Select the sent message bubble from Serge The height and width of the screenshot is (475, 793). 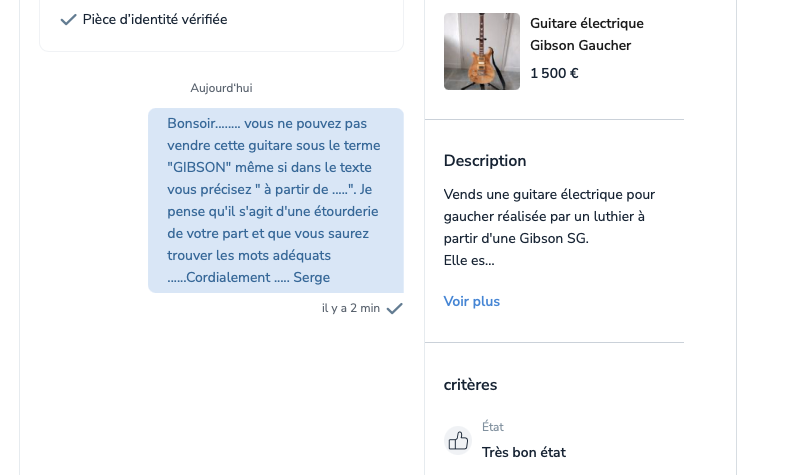(276, 200)
